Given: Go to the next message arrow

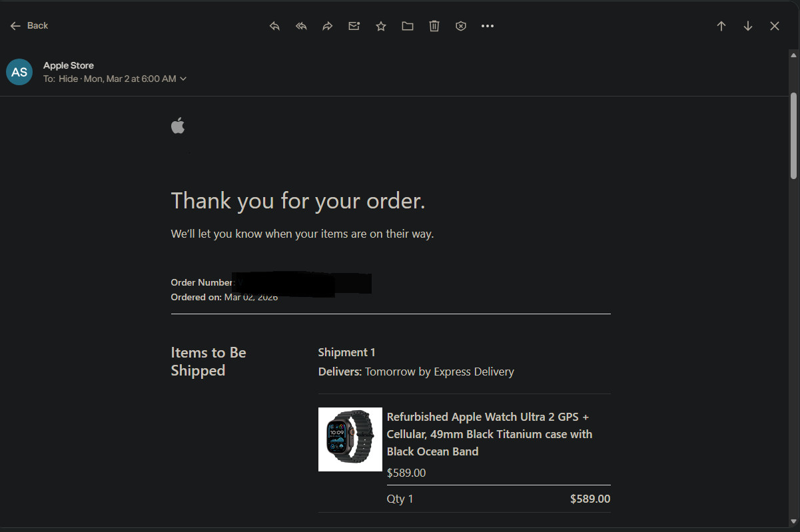Looking at the screenshot, I should tap(748, 26).
